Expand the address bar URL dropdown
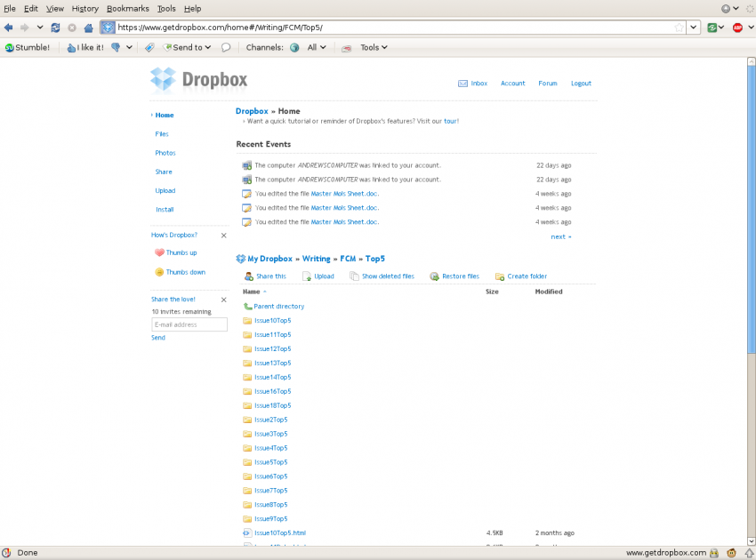756x560 pixels. (694, 28)
